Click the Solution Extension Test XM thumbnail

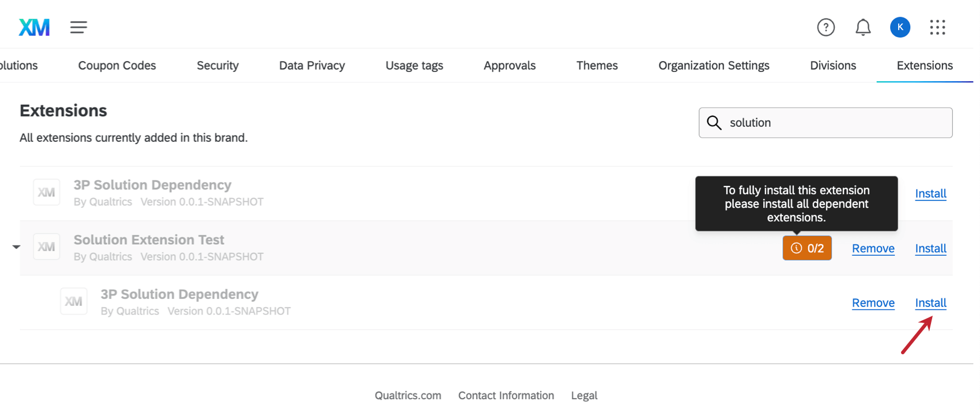coord(47,247)
